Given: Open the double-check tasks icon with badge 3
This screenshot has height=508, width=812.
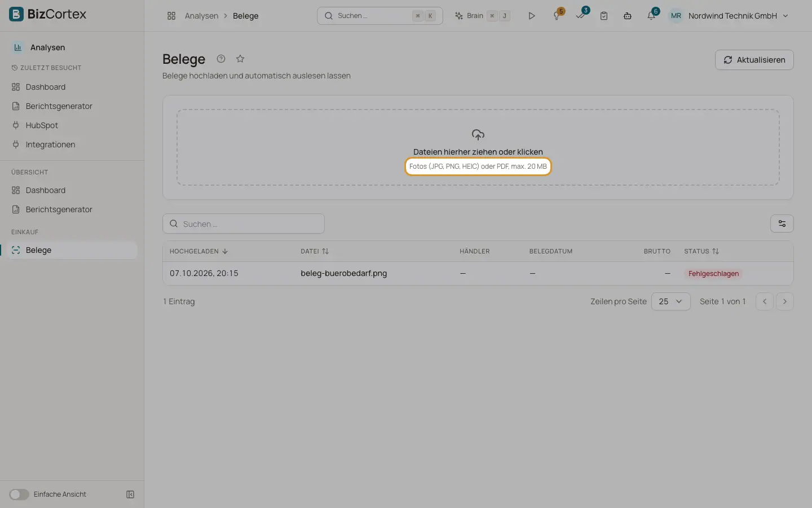Looking at the screenshot, I should [x=581, y=15].
